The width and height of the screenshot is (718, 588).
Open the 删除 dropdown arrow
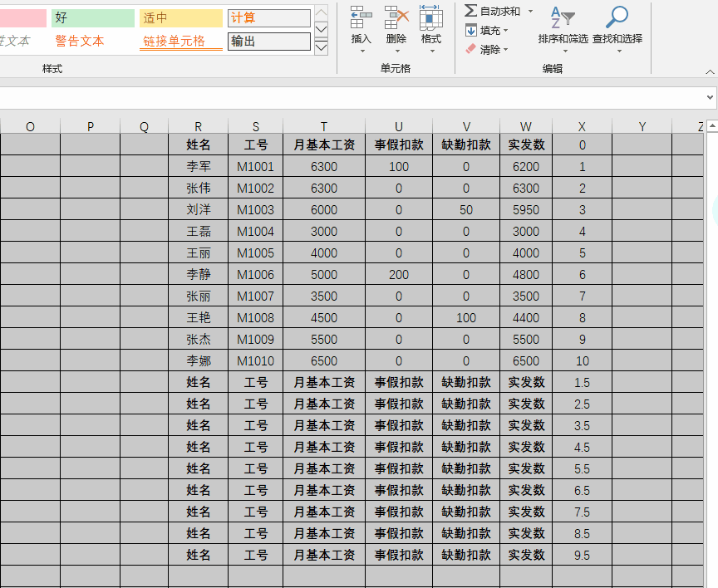[397, 51]
